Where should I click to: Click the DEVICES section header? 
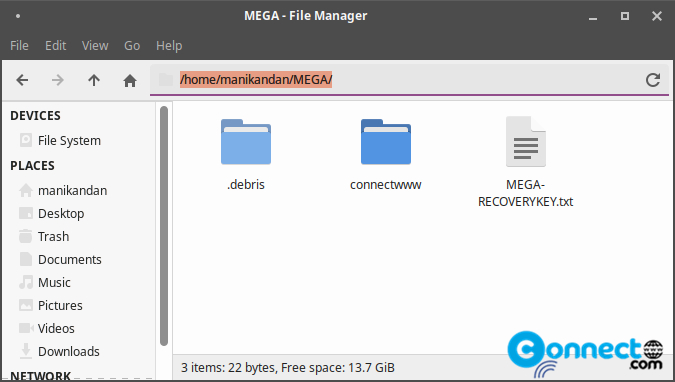tap(35, 115)
